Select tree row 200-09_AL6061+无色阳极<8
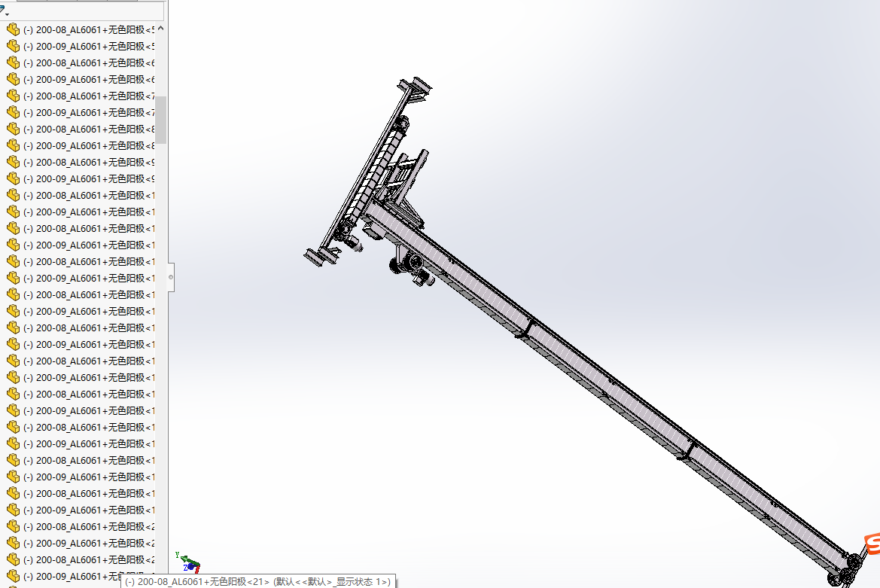The height and width of the screenshot is (588, 880). [80, 146]
